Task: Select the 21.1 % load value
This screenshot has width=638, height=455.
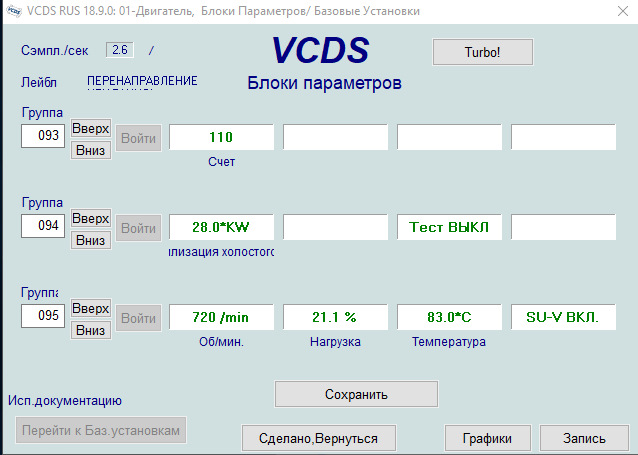Action: (335, 317)
